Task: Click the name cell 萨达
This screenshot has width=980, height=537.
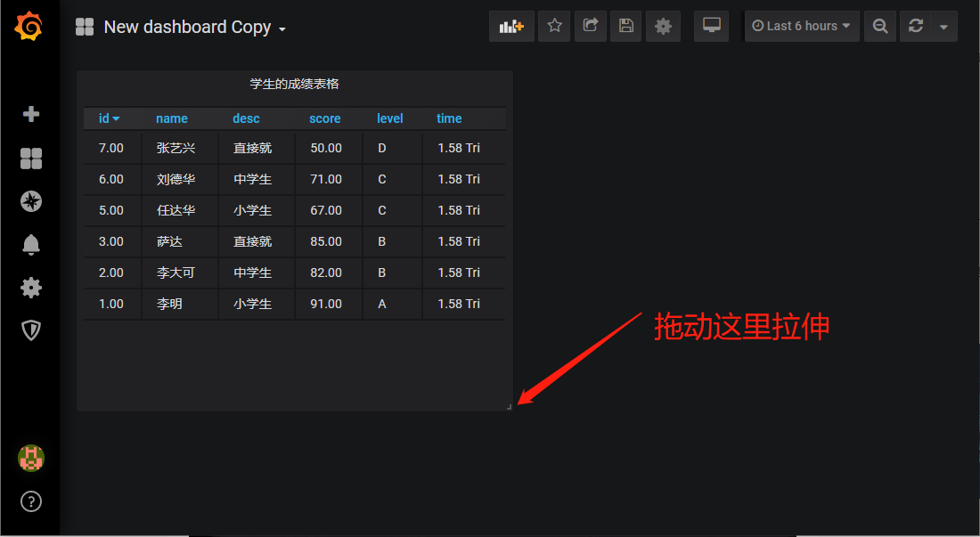Action: 180,241
